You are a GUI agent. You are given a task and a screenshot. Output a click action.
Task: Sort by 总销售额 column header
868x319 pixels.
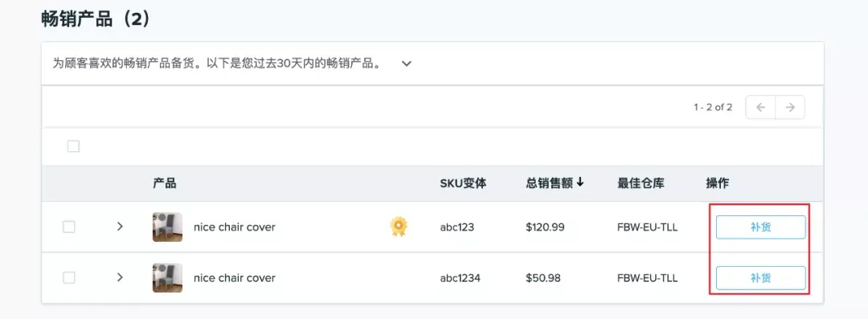coord(549,183)
